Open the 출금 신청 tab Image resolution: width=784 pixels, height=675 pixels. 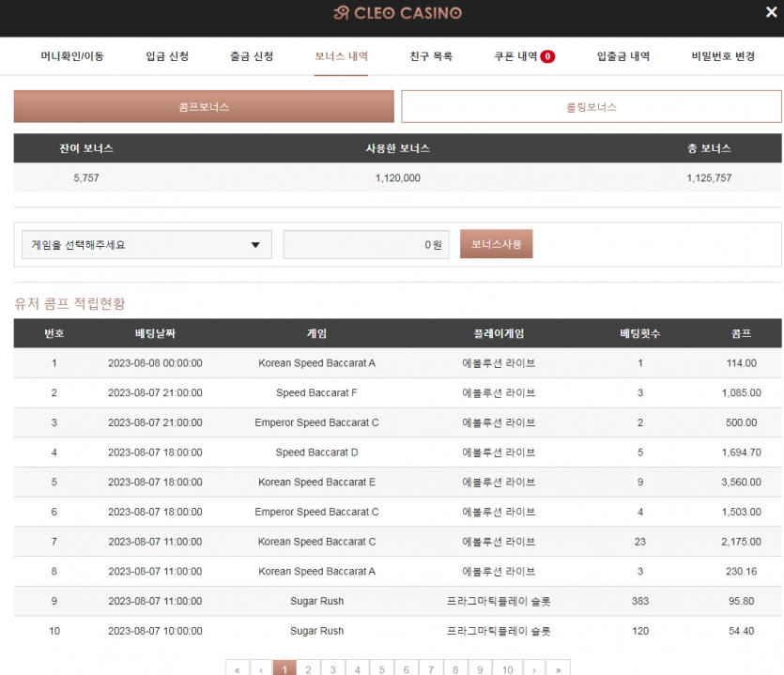252,56
